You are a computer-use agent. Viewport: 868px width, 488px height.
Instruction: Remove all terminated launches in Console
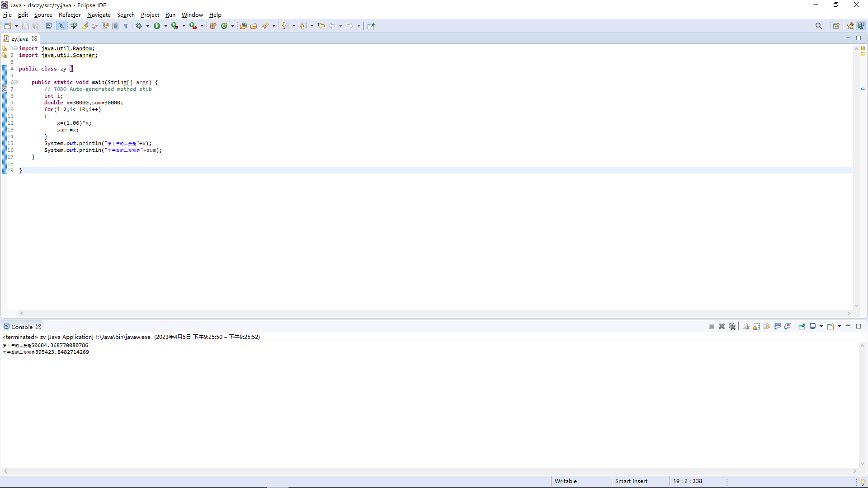tap(732, 326)
